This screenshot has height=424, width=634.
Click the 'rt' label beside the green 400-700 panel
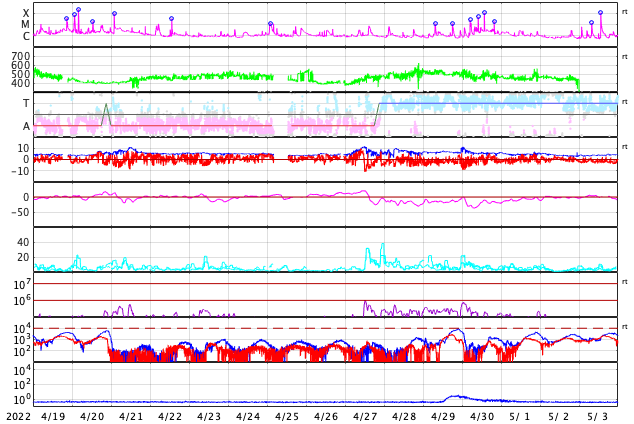625,57
